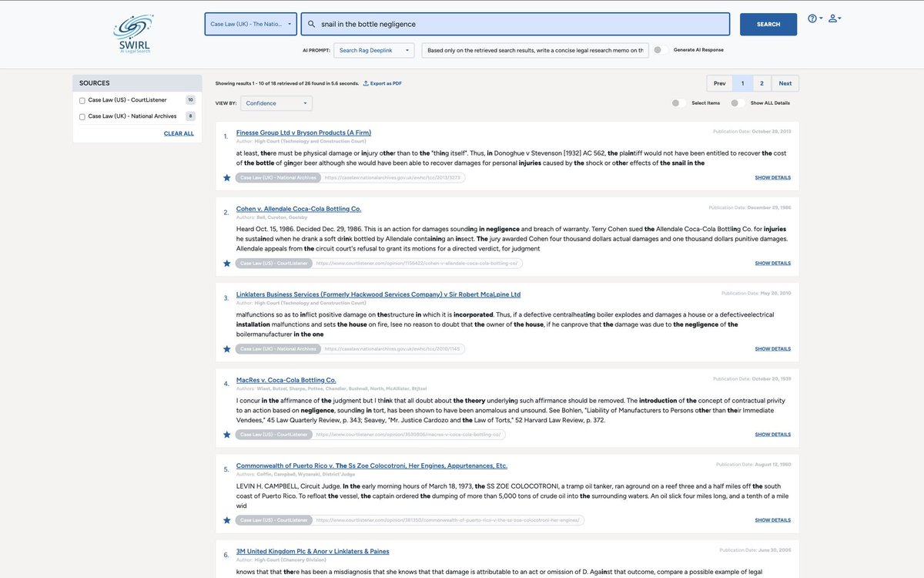This screenshot has height=578, width=924.
Task: Click the CourtListener count badge 10
Action: pyautogui.click(x=190, y=100)
